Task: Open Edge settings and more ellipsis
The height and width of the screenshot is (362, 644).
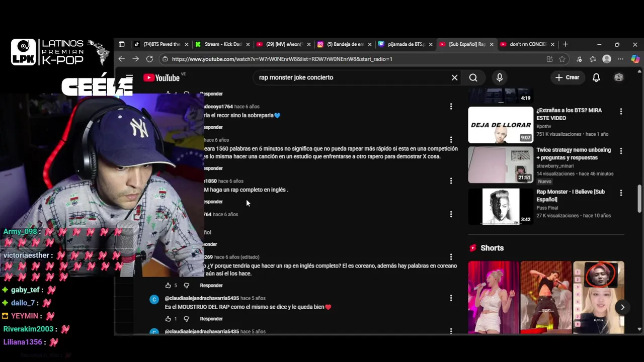Action: point(621,59)
